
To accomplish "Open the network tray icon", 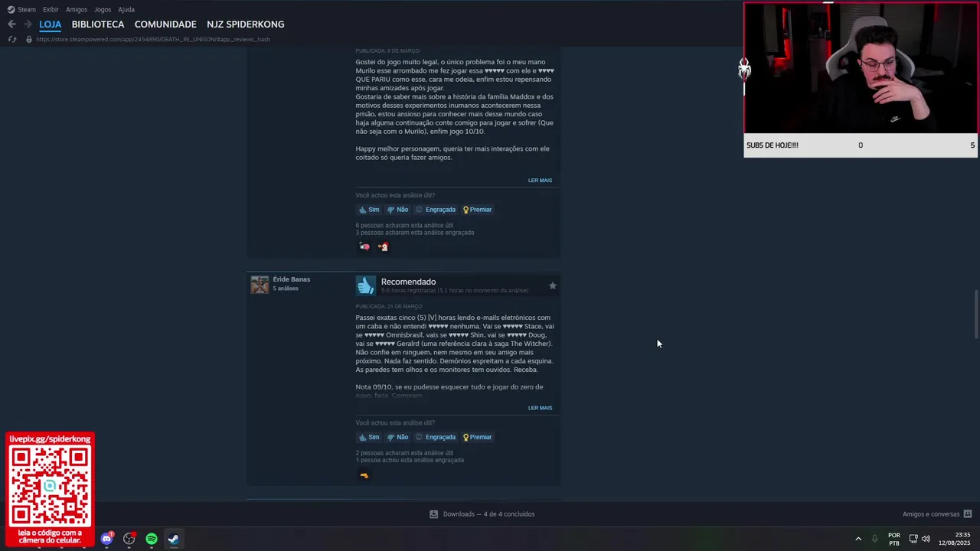I will 913,539.
